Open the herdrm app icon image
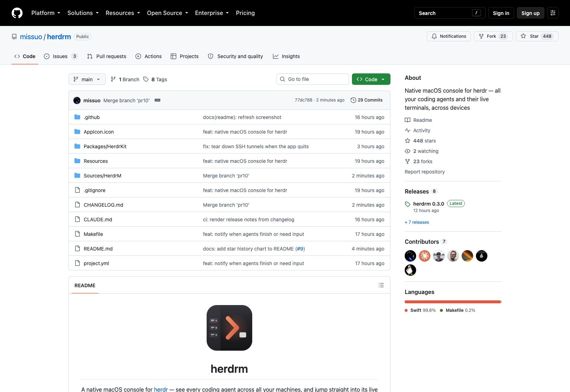570x392 pixels. [229, 328]
